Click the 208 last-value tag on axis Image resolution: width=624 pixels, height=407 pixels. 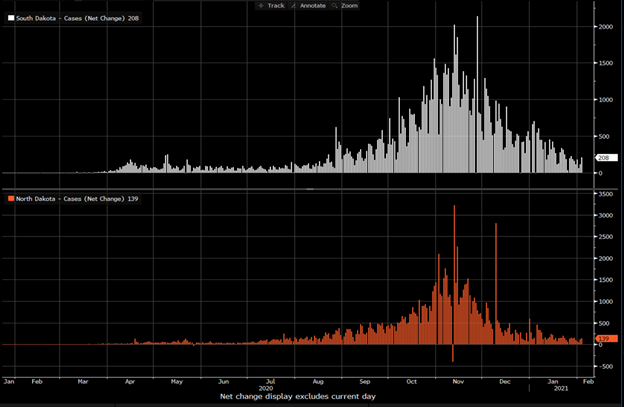tap(604, 158)
